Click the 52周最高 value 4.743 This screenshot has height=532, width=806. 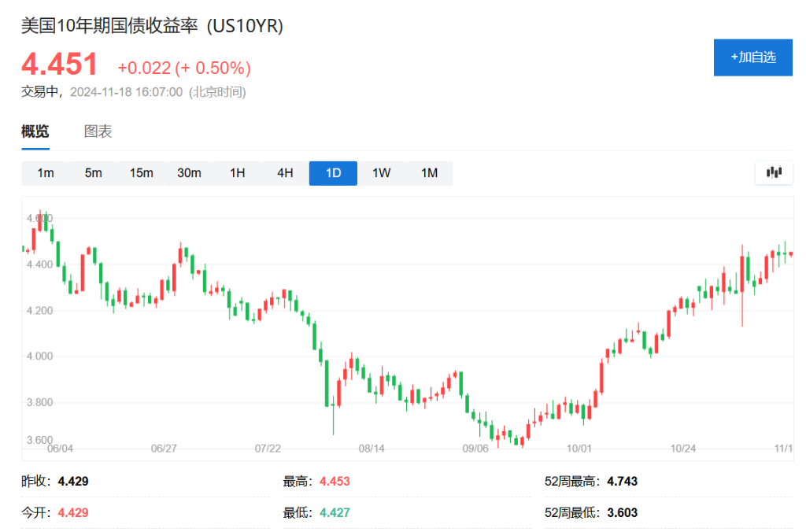point(621,481)
